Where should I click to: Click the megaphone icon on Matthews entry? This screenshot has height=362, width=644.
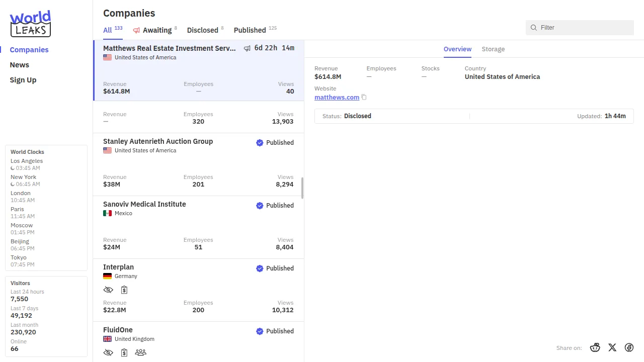247,48
